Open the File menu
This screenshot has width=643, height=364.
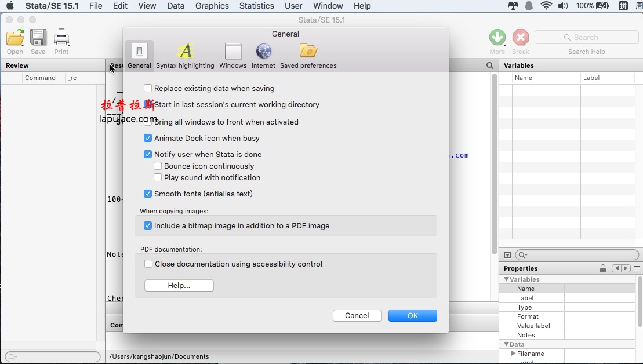pos(96,6)
